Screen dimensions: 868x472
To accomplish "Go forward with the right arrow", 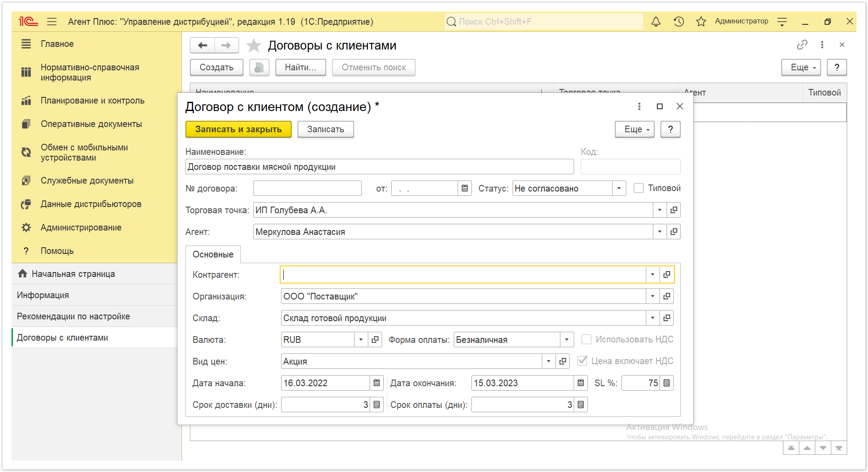I will pyautogui.click(x=226, y=45).
